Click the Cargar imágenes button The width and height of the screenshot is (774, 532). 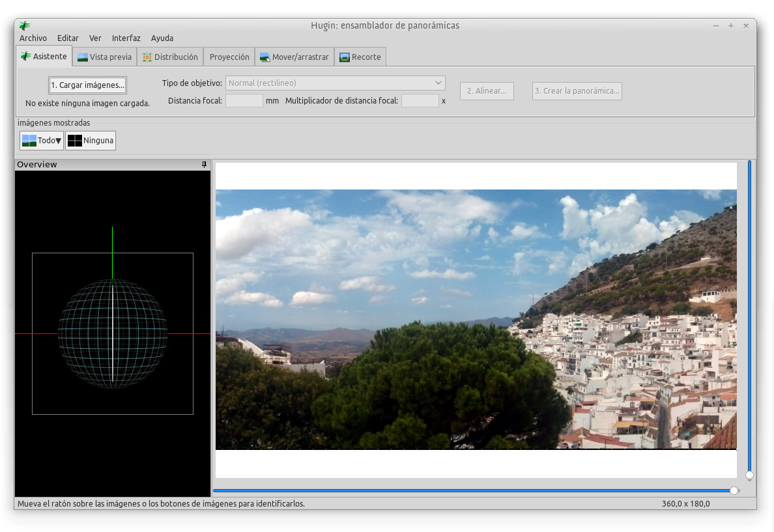[87, 85]
